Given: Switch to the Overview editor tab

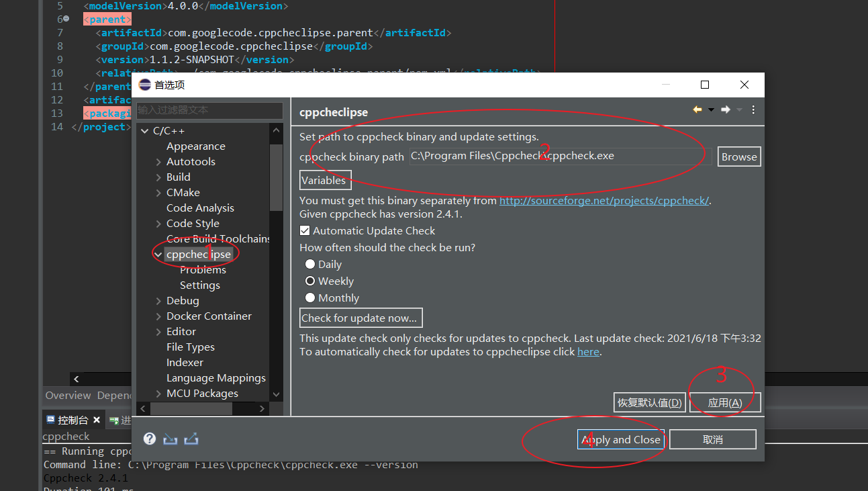Looking at the screenshot, I should click(68, 396).
